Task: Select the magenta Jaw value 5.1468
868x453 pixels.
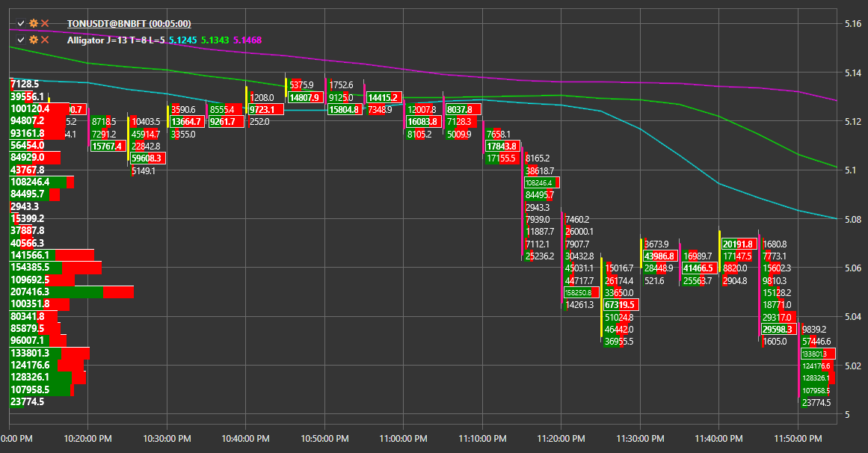Action: coord(247,40)
